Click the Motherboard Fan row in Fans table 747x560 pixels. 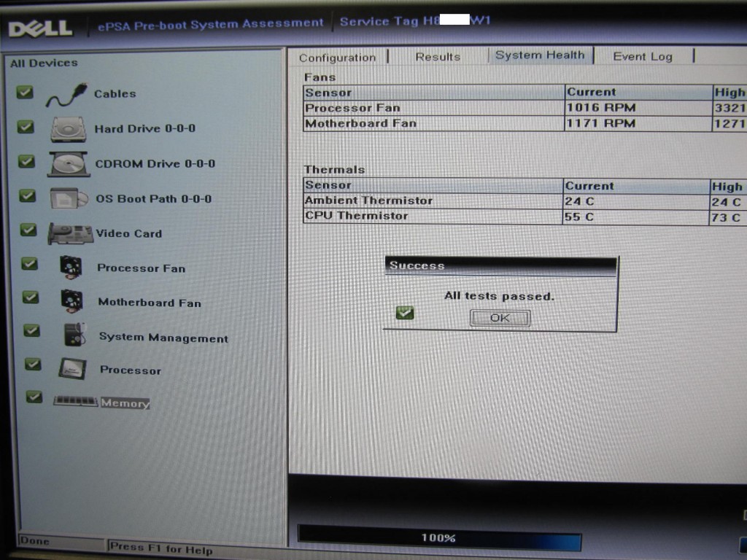click(525, 123)
